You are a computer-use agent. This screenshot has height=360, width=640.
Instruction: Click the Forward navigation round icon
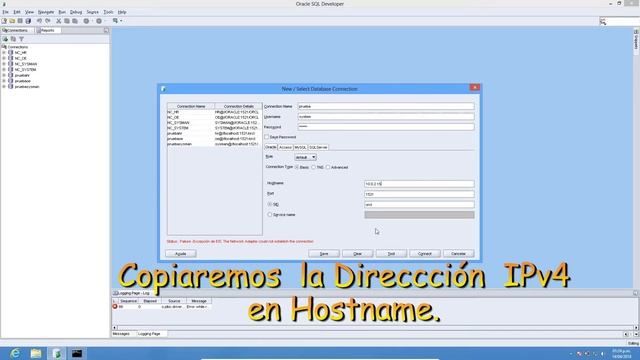(99, 21)
